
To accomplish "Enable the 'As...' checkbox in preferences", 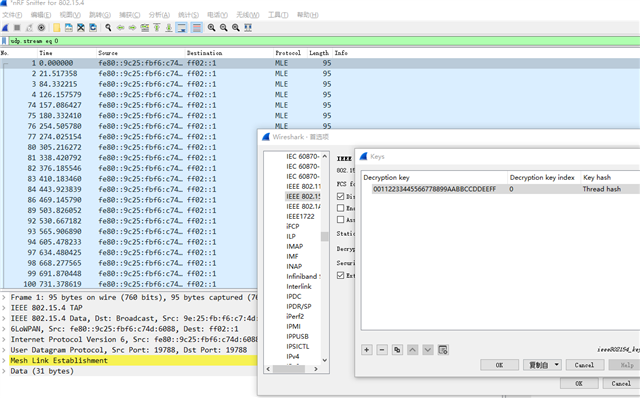I will tap(340, 220).
